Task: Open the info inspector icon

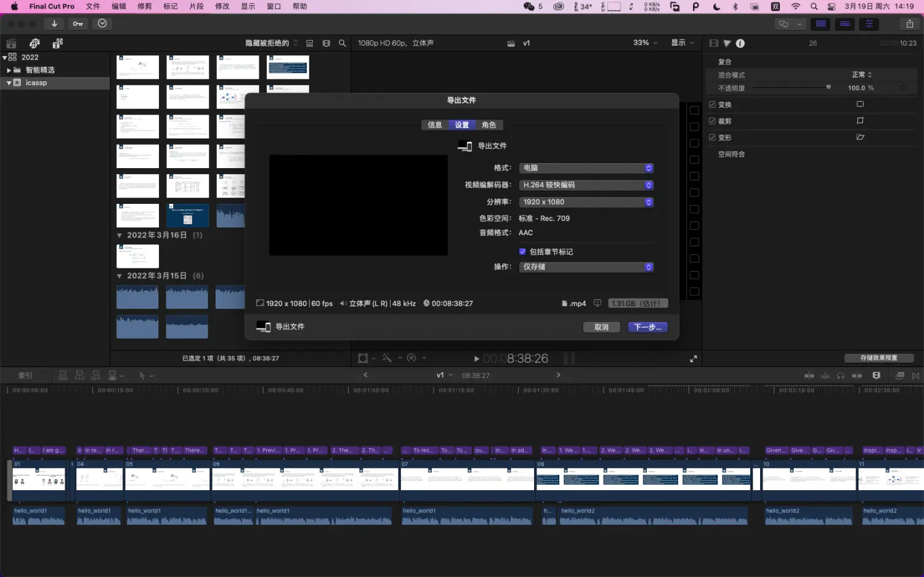Action: (740, 43)
